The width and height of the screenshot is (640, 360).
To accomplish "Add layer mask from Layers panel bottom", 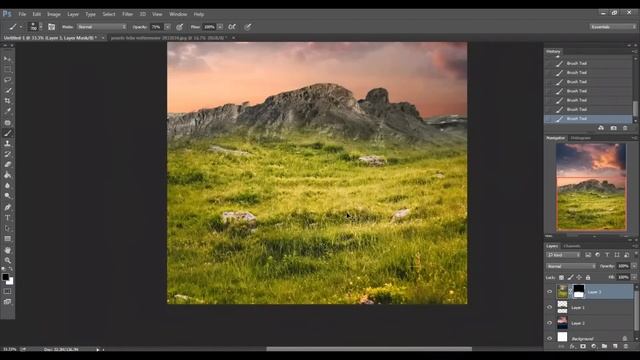I will (583, 346).
